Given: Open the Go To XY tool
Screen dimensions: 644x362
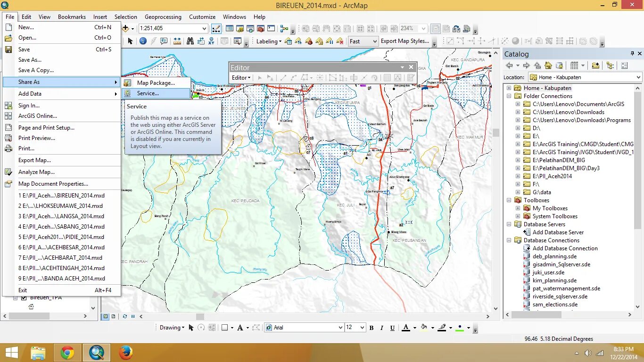Looking at the screenshot, I should click(211, 41).
